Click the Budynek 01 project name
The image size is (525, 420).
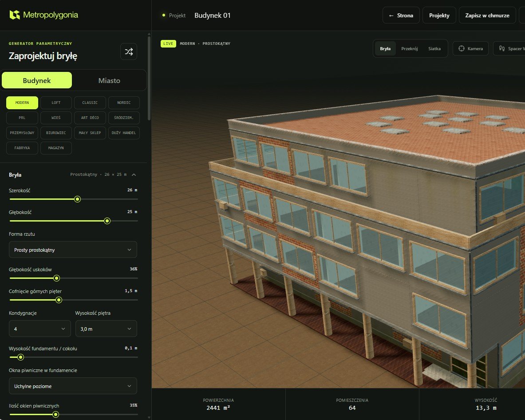pyautogui.click(x=213, y=16)
